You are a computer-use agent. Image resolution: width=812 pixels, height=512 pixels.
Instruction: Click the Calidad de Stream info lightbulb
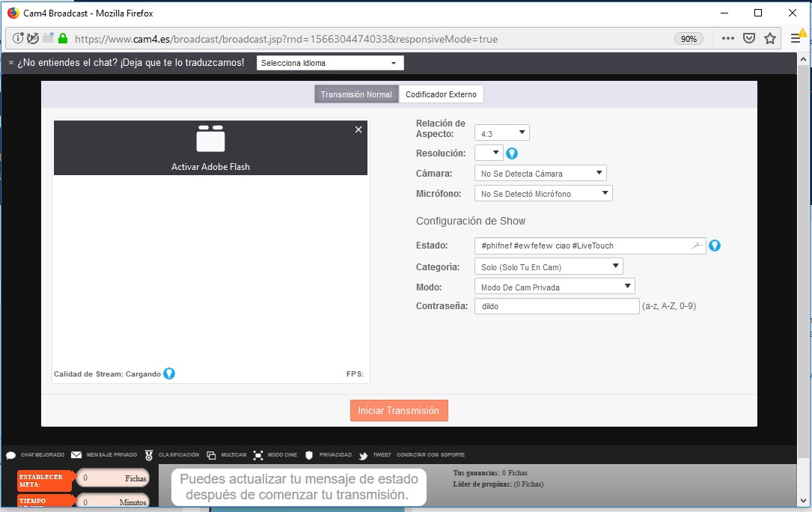169,374
